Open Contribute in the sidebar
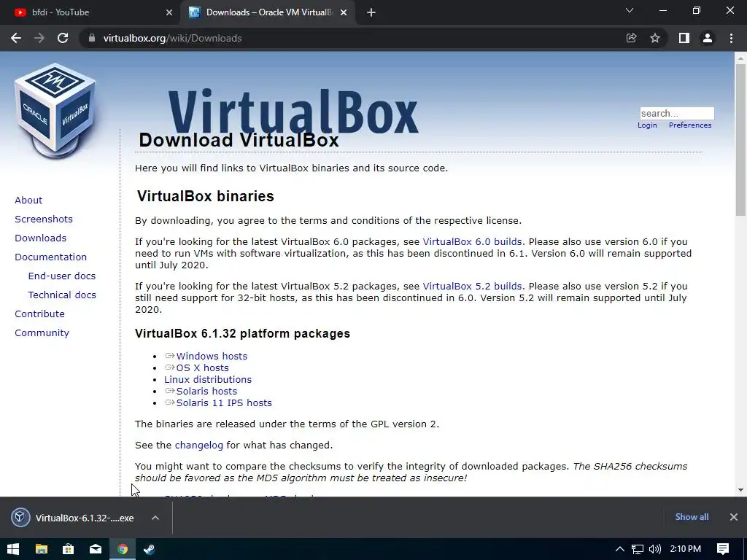Image resolution: width=747 pixels, height=560 pixels. point(39,314)
